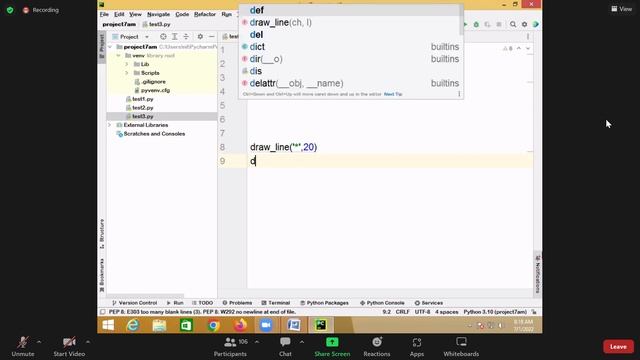
Task: Click the PyCharm Run button in the toolbar
Action: [465, 24]
